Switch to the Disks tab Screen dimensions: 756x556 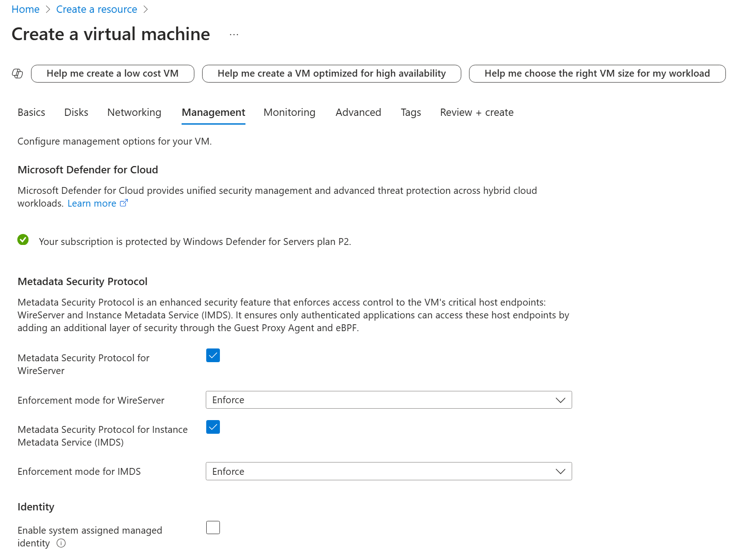(x=76, y=112)
